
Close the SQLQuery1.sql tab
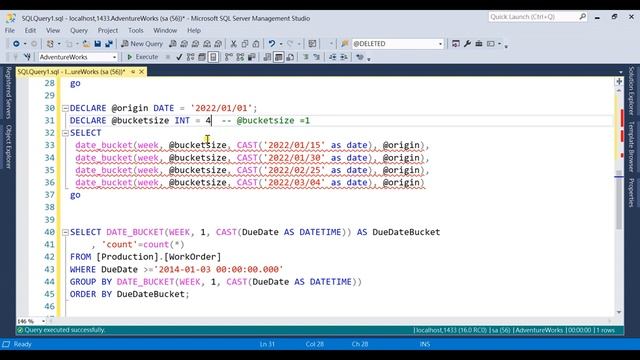click(142, 72)
